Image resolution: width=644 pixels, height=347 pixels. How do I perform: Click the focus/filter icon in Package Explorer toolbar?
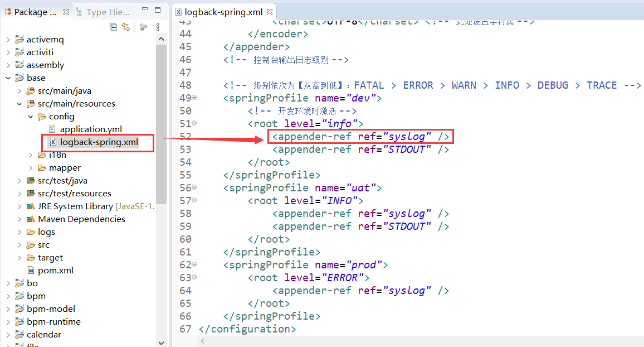click(x=143, y=27)
